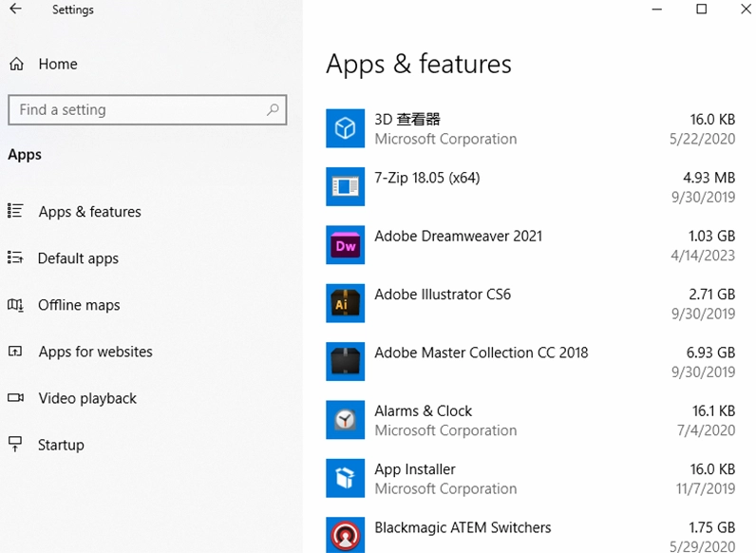The image size is (756, 553).
Task: Click the Adobe Illustrator CS6 icon
Action: pos(345,303)
